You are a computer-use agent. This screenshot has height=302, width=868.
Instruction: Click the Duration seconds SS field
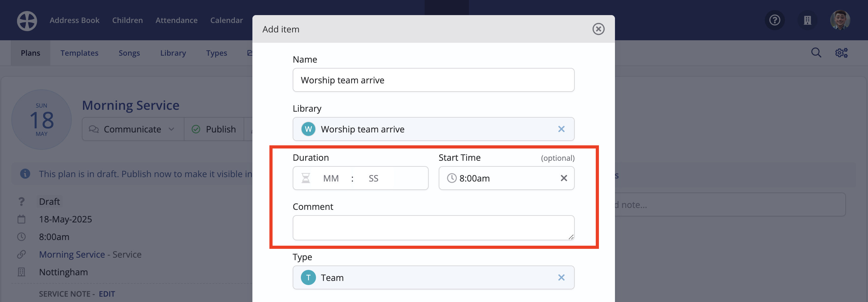pos(373,178)
